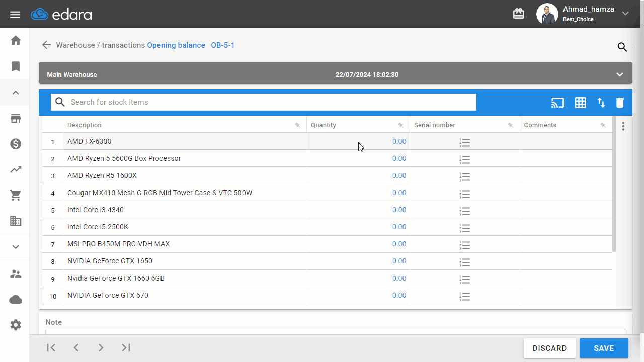
Task: Open the Ahmad_hamza account dropdown
Action: (625, 14)
